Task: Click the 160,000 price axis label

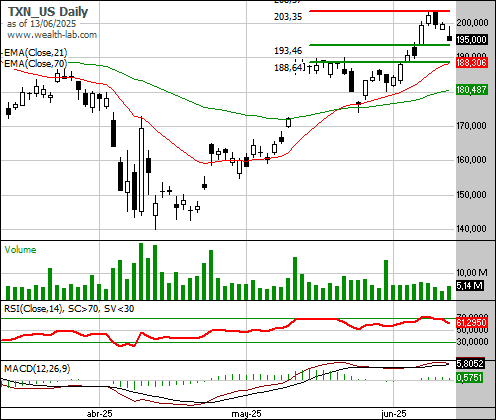Action: coord(471,160)
